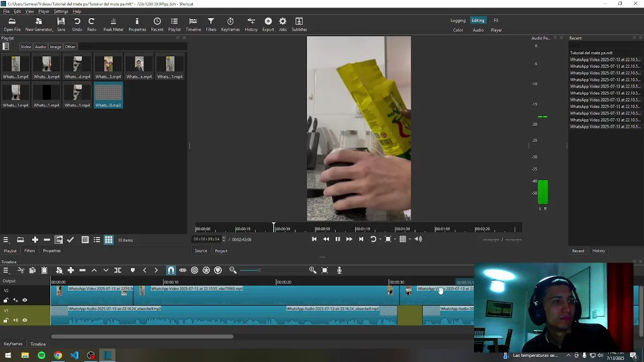Filter playlist by Audio
The width and height of the screenshot is (644, 362).
click(40, 47)
